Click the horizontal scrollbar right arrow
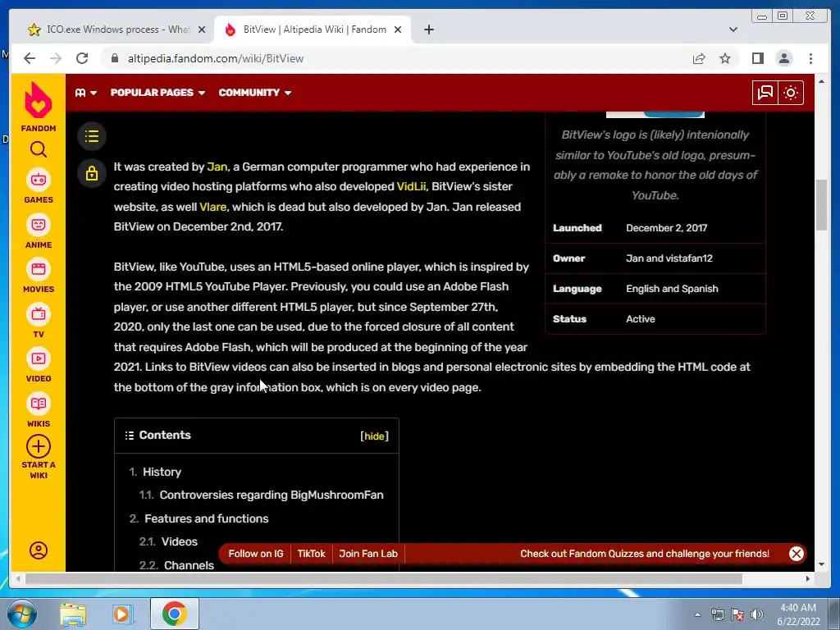The height and width of the screenshot is (630, 840). (x=808, y=578)
